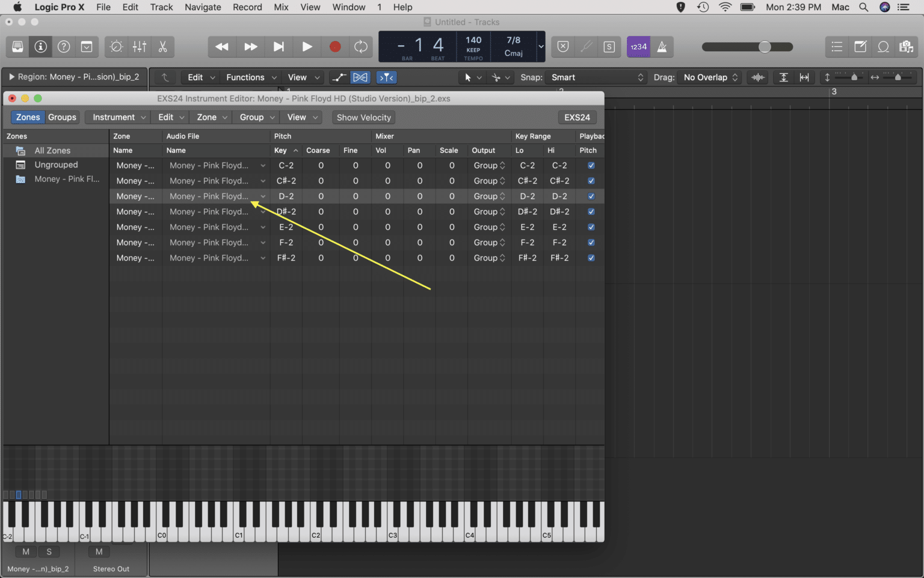Open the Loop Browser icon
Image resolution: width=924 pixels, height=578 pixels.
click(883, 46)
